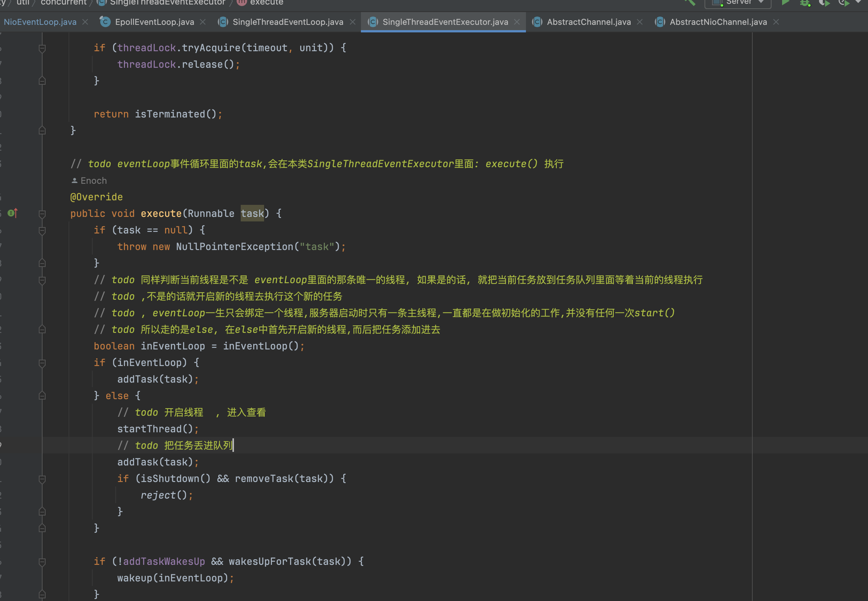Collapse the execute(Runnable task) method fold
868x601 pixels.
pyautogui.click(x=42, y=214)
